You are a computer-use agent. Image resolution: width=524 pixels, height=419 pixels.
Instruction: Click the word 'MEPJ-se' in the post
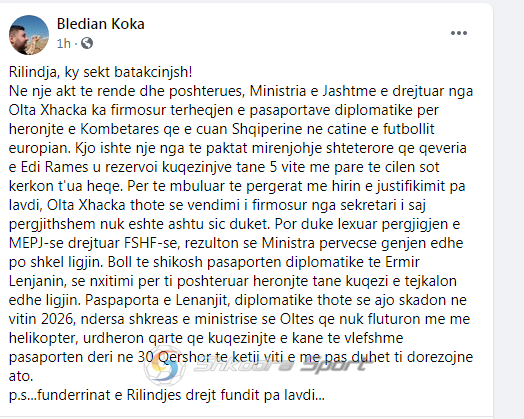[36, 243]
